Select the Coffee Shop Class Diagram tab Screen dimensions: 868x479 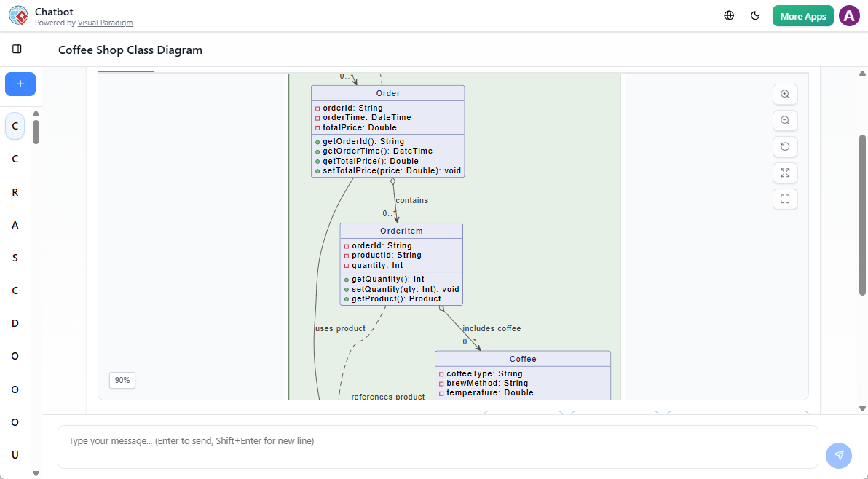pyautogui.click(x=130, y=50)
